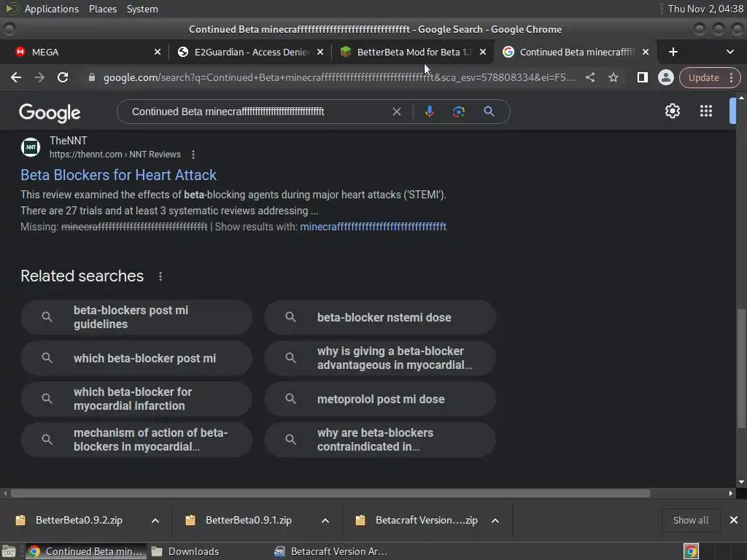Share this page from address bar

590,77
